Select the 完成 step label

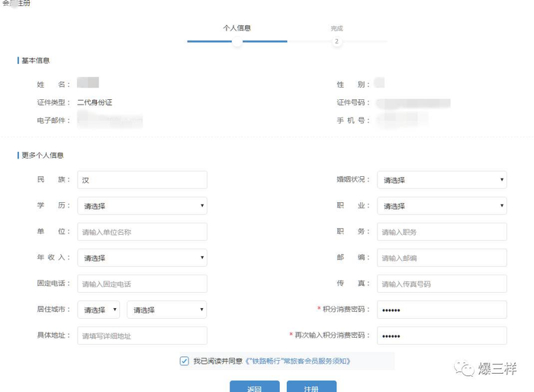[x=337, y=28]
